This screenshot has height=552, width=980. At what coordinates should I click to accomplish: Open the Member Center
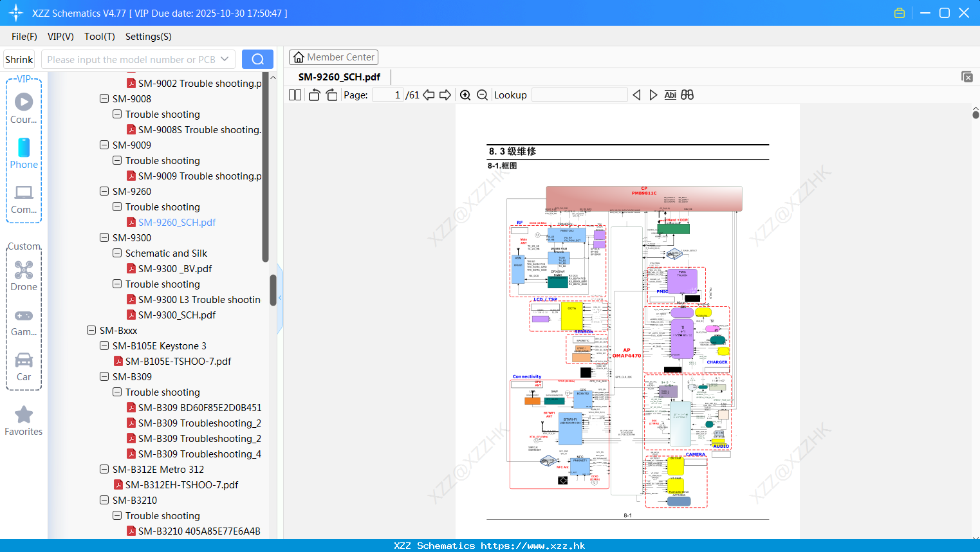click(x=333, y=57)
